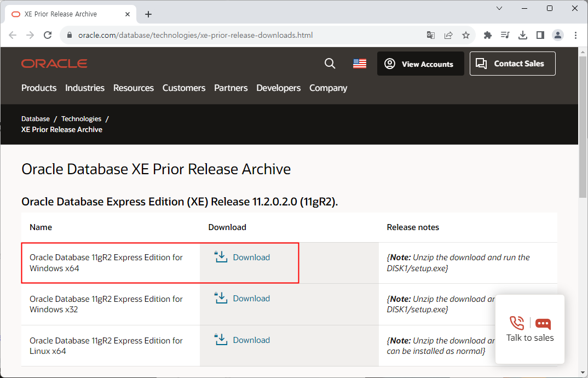
Task: Click the browser forward arrow
Action: (30, 35)
